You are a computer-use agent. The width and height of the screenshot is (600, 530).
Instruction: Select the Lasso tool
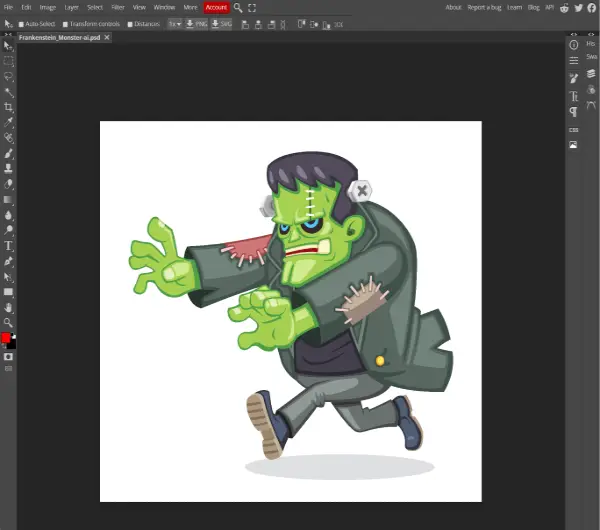[x=8, y=77]
